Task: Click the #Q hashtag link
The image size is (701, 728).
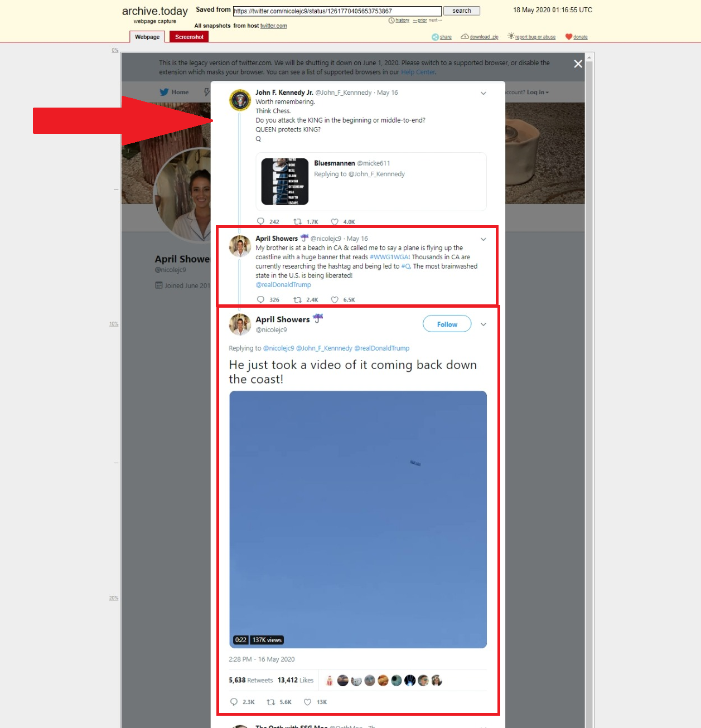Action: pyautogui.click(x=405, y=266)
